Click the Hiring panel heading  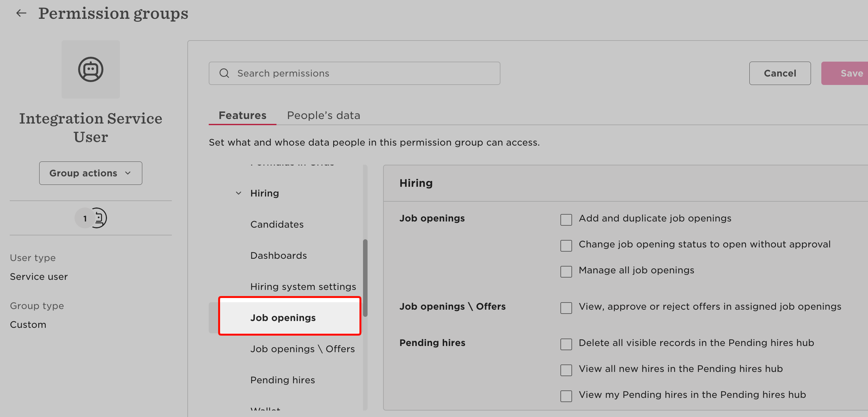[416, 183]
